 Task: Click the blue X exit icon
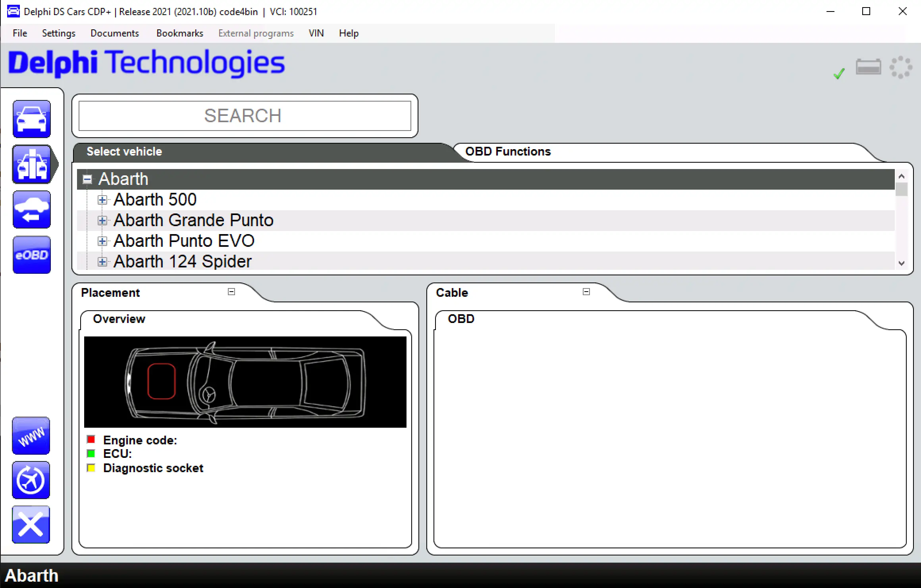[31, 525]
